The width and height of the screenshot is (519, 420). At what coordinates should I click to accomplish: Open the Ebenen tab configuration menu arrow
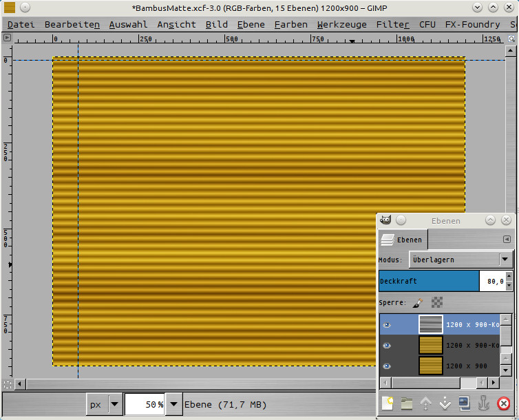tap(507, 240)
